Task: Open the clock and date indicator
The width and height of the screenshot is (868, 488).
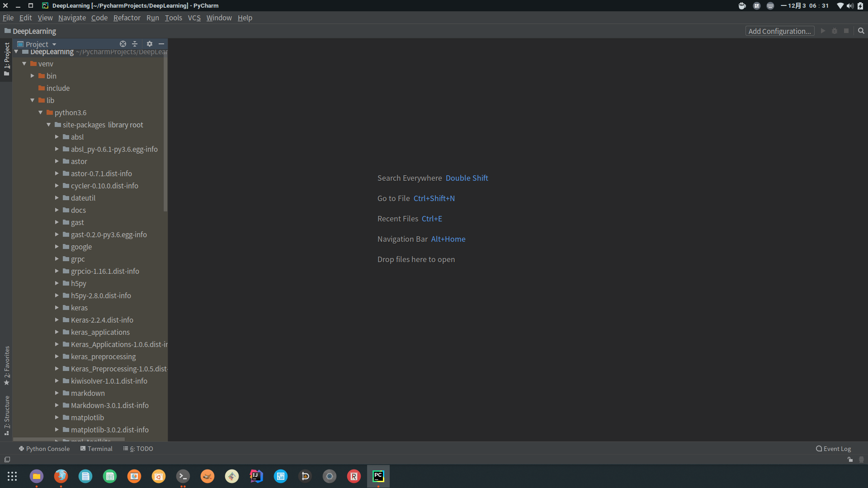Action: [805, 6]
